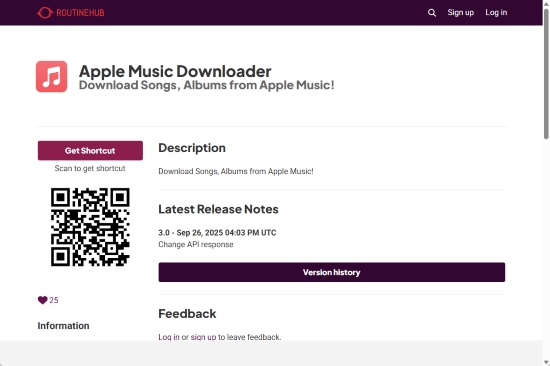The width and height of the screenshot is (550, 366).
Task: Click the Log in link under Feedback
Action: click(x=169, y=337)
